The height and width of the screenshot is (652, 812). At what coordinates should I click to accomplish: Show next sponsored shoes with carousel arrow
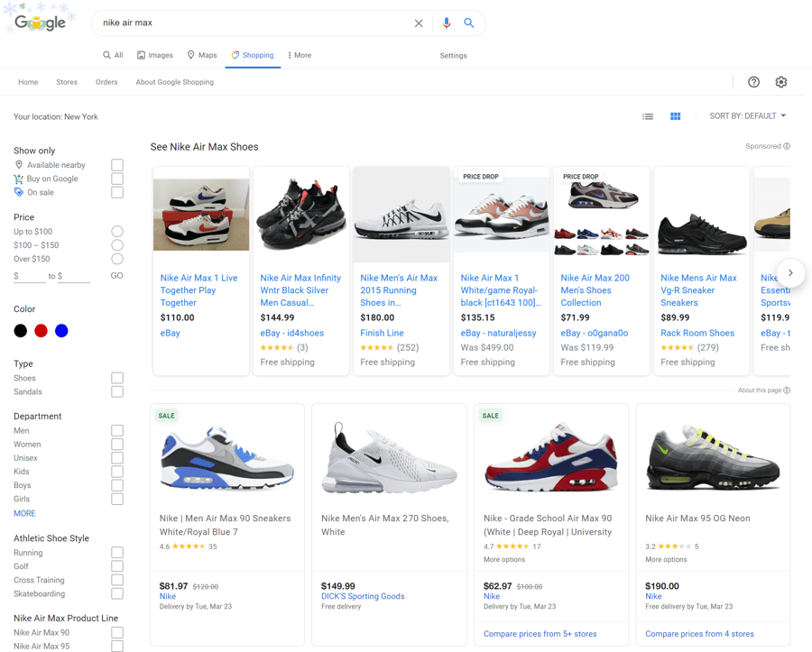tap(790, 272)
